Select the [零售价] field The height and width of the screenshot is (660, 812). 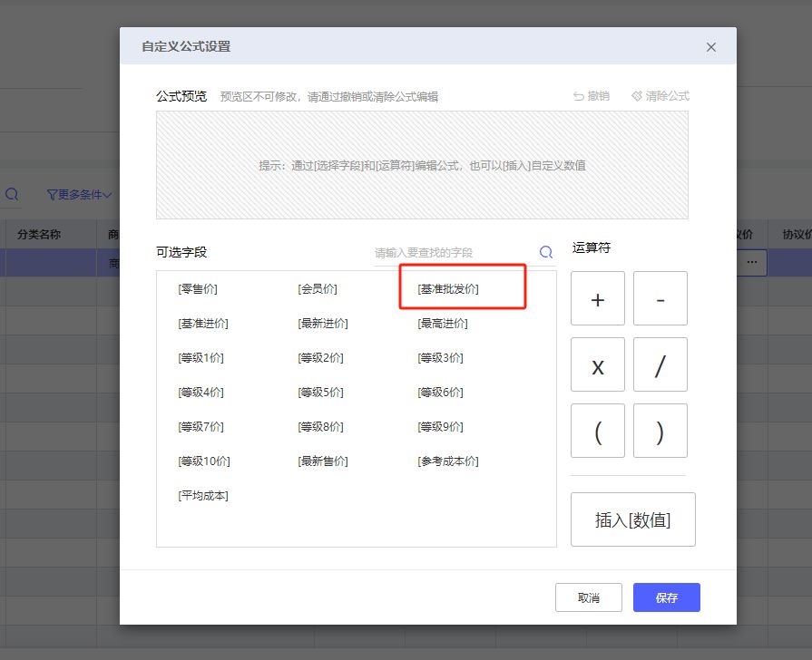(x=198, y=289)
